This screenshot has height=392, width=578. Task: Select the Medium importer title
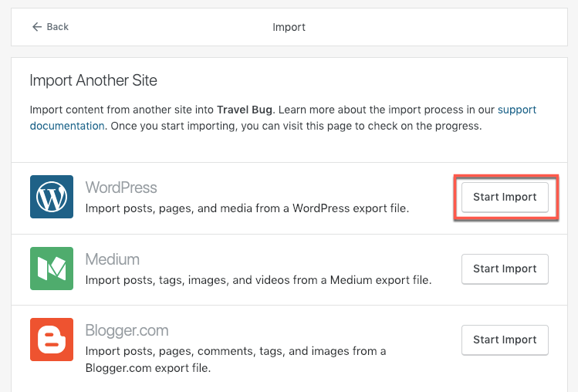click(113, 259)
